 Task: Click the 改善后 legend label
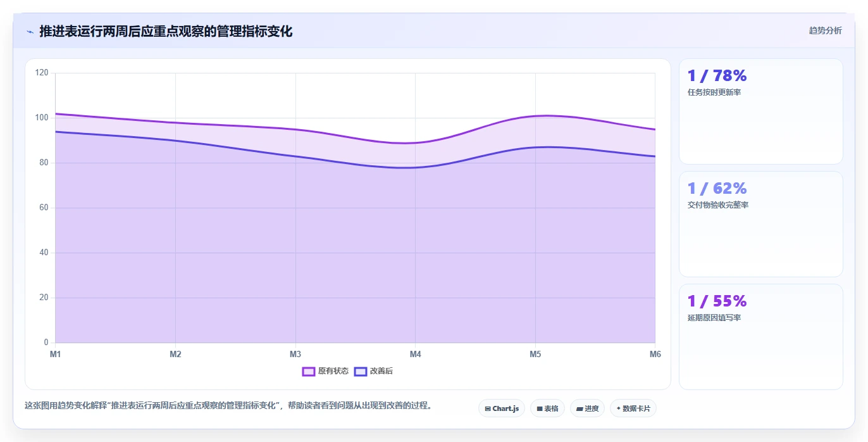click(381, 371)
